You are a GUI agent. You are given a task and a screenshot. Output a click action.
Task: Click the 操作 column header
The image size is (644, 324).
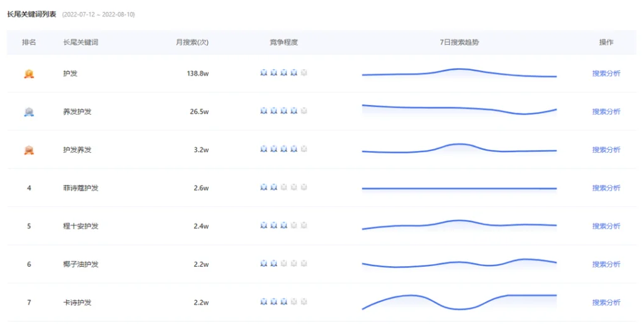[x=606, y=42]
